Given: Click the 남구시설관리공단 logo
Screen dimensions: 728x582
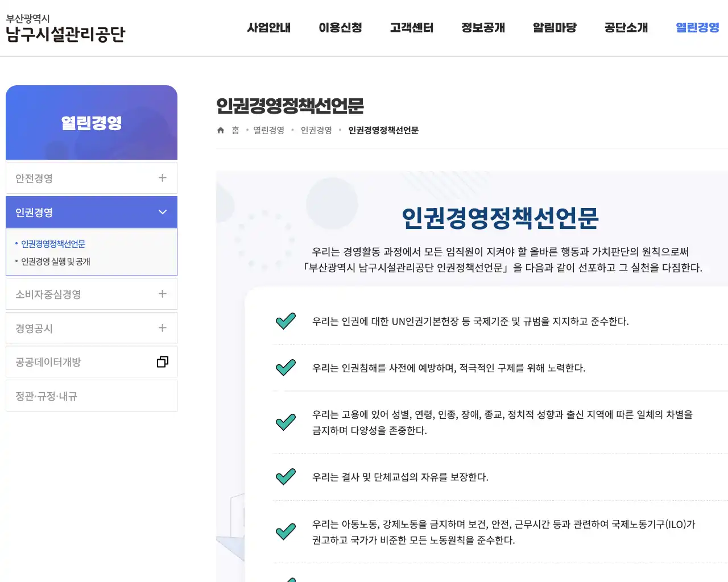Looking at the screenshot, I should (65, 28).
